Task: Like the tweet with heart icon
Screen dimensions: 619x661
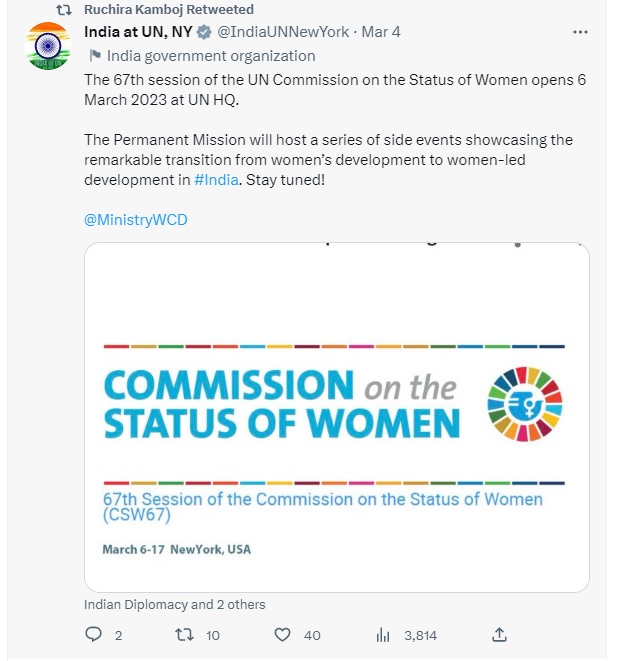Action: (283, 635)
